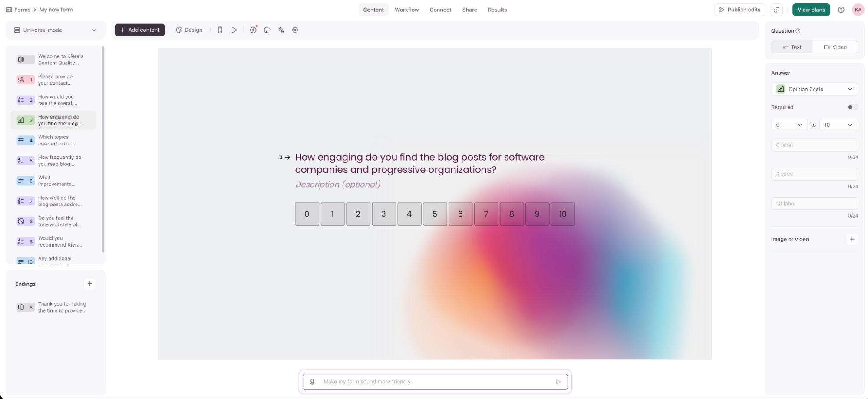
Task: Copy the form link icon
Action: (x=777, y=10)
